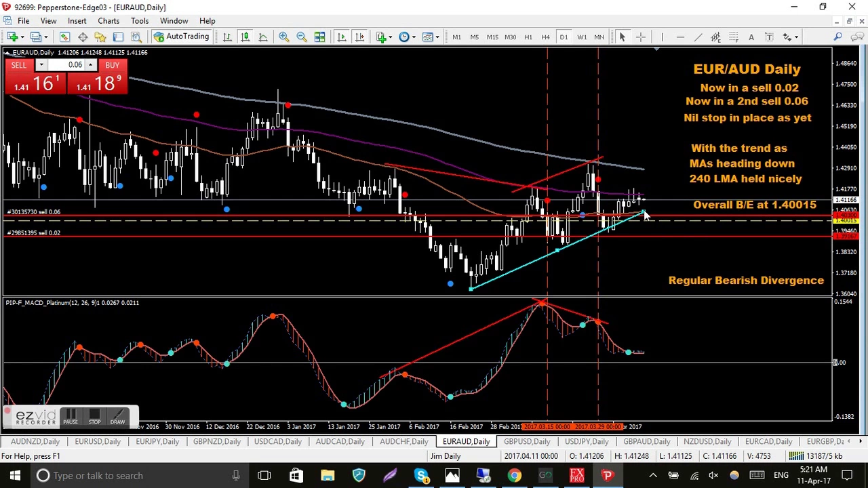Click the Ezvid DRAW button
868x488 pixels.
click(x=117, y=416)
